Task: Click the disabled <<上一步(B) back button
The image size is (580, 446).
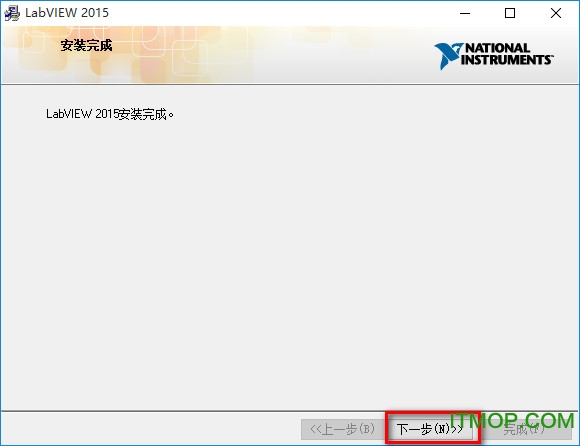Action: click(x=343, y=429)
